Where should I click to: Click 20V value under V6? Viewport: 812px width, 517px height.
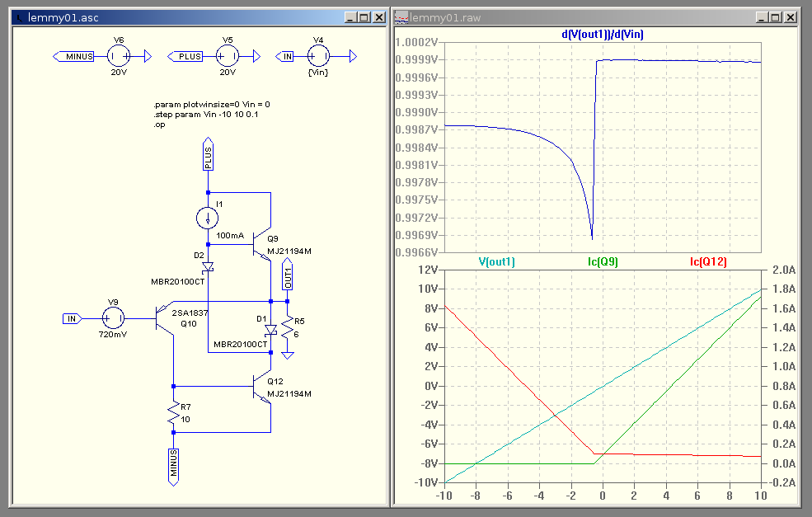tap(119, 72)
